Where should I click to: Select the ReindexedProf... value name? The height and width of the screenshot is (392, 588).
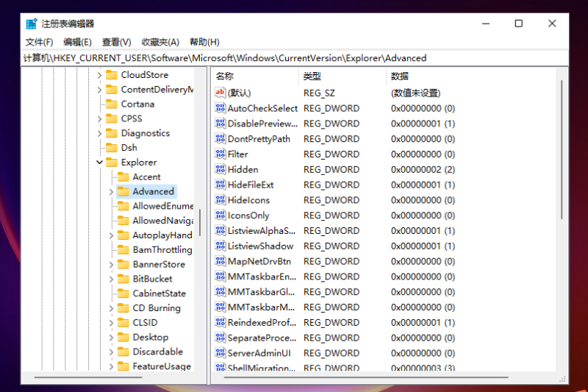click(262, 322)
